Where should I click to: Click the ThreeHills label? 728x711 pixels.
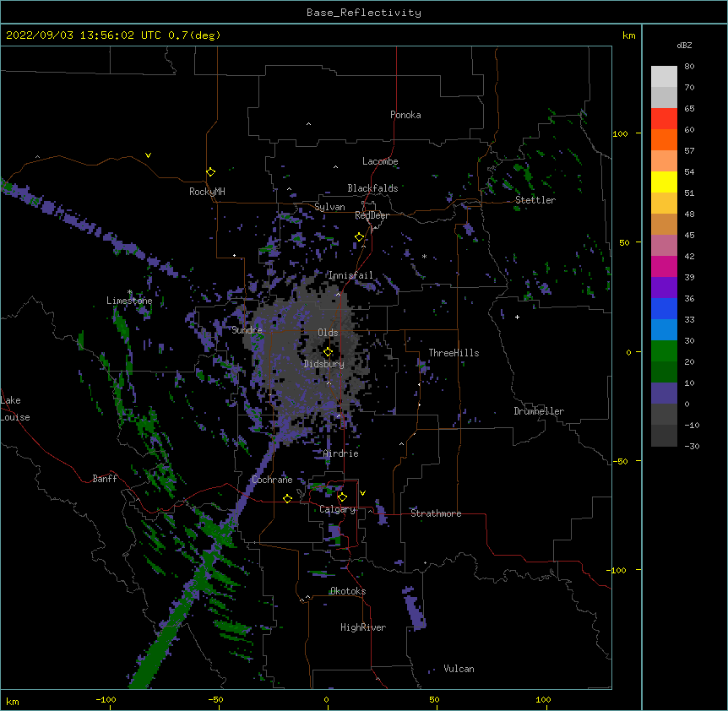pos(454,353)
